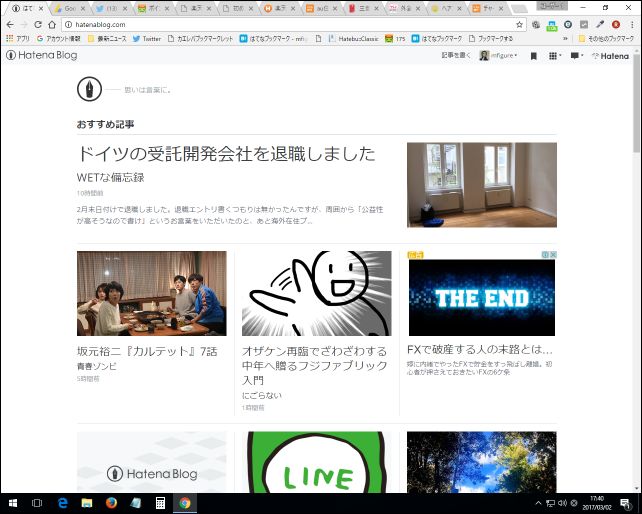Click the red circular extension icon
Image resolution: width=642 pixels, height=514 pixels.
pos(616,25)
